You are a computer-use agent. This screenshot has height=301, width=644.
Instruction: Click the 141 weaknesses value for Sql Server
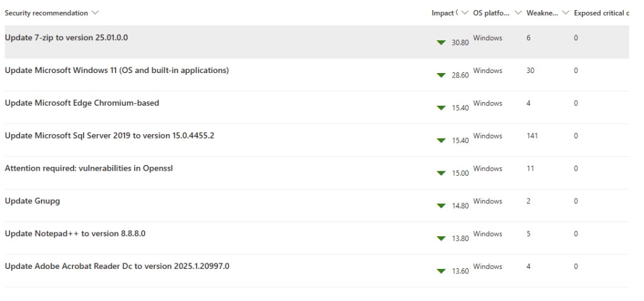coord(532,136)
